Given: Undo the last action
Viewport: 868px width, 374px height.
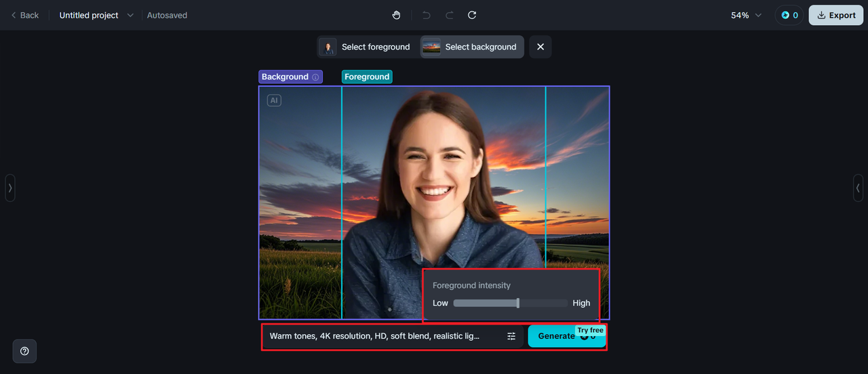Looking at the screenshot, I should click(427, 15).
